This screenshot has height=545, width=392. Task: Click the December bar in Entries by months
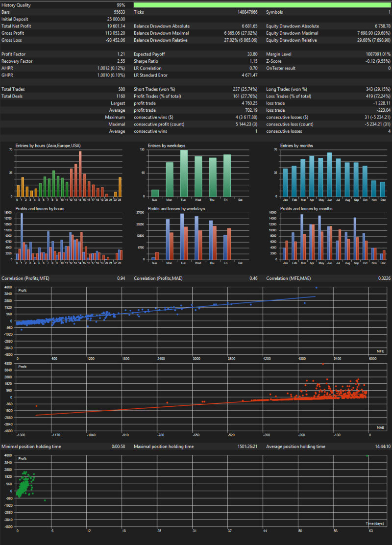(383, 189)
